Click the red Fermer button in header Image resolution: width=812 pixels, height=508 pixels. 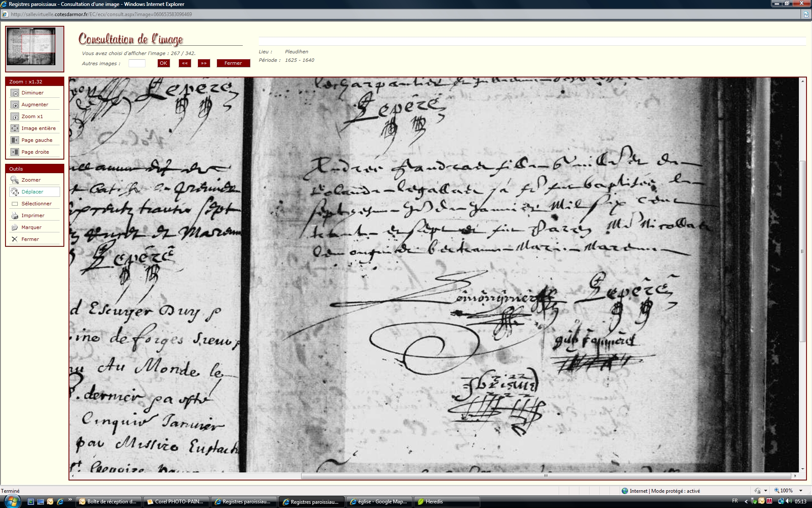tap(233, 63)
